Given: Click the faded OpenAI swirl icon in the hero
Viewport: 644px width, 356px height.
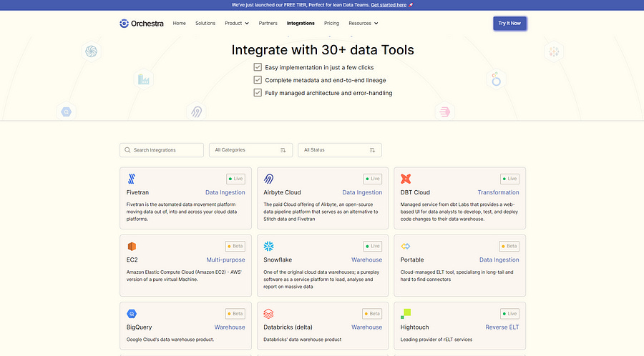Looking at the screenshot, I should tap(91, 51).
